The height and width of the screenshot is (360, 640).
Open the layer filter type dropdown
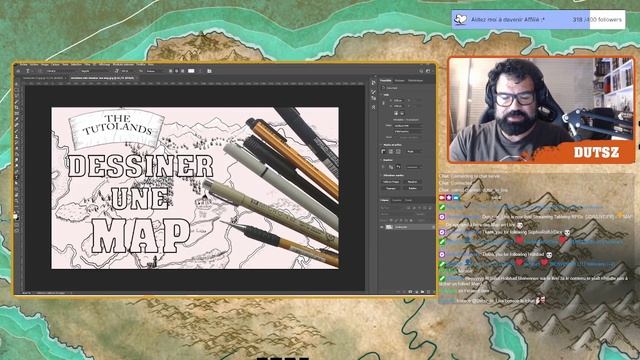coord(392,208)
